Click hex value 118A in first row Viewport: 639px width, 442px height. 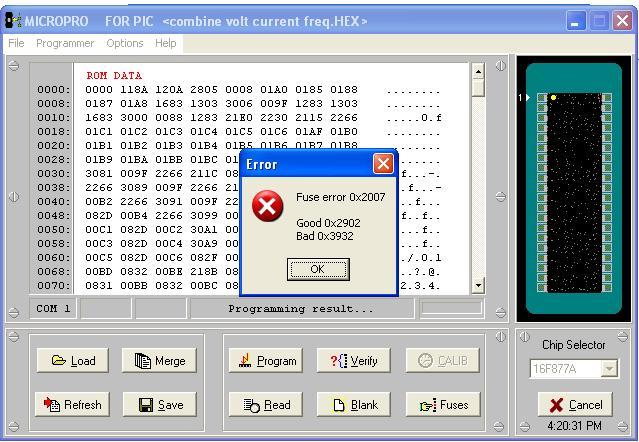point(134,90)
